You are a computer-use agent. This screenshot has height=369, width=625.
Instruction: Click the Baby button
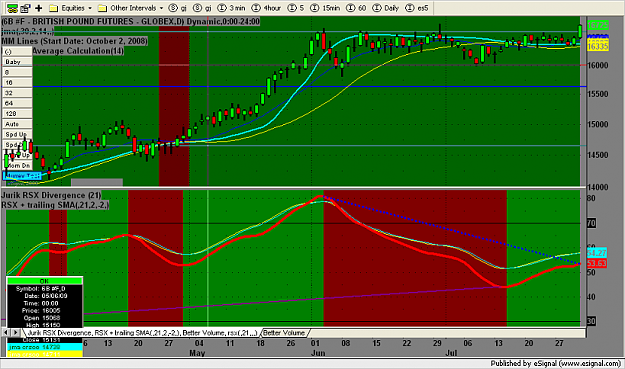point(17,62)
